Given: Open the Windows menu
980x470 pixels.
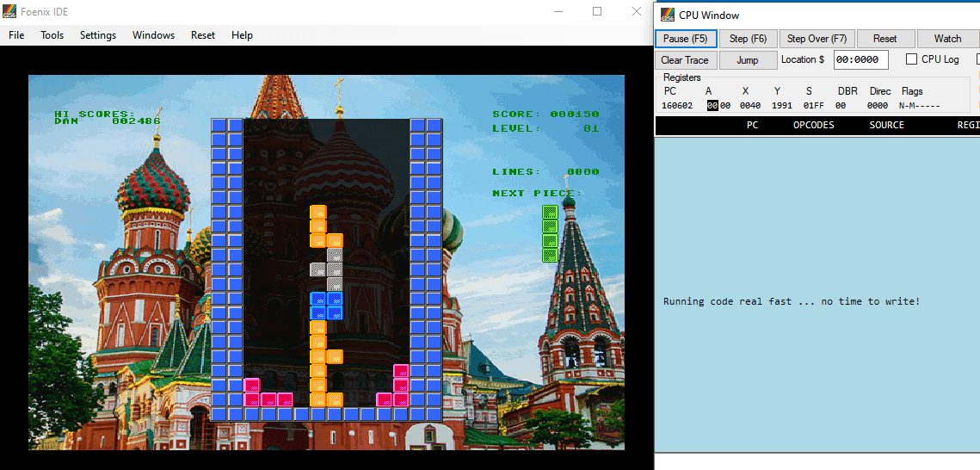Looking at the screenshot, I should (x=154, y=35).
